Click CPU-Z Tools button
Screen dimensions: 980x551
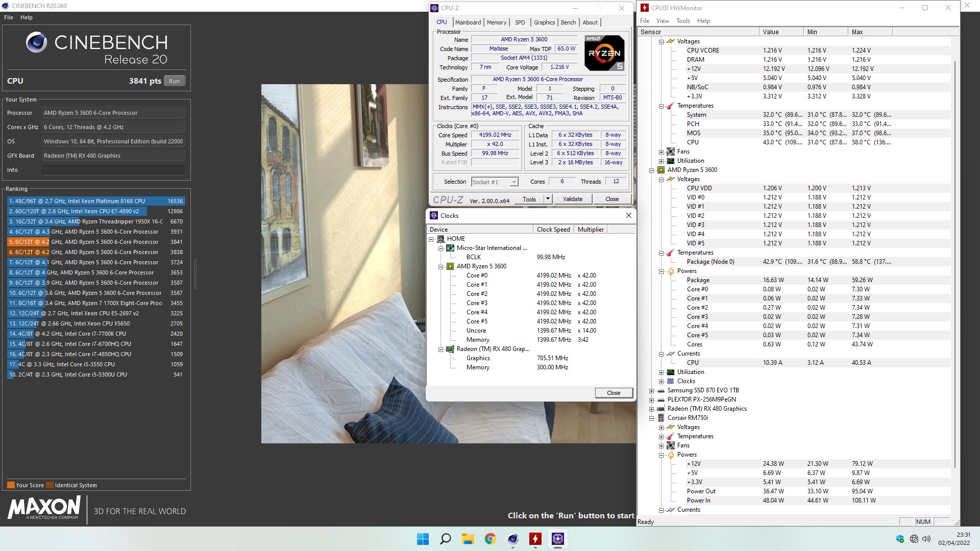click(529, 199)
